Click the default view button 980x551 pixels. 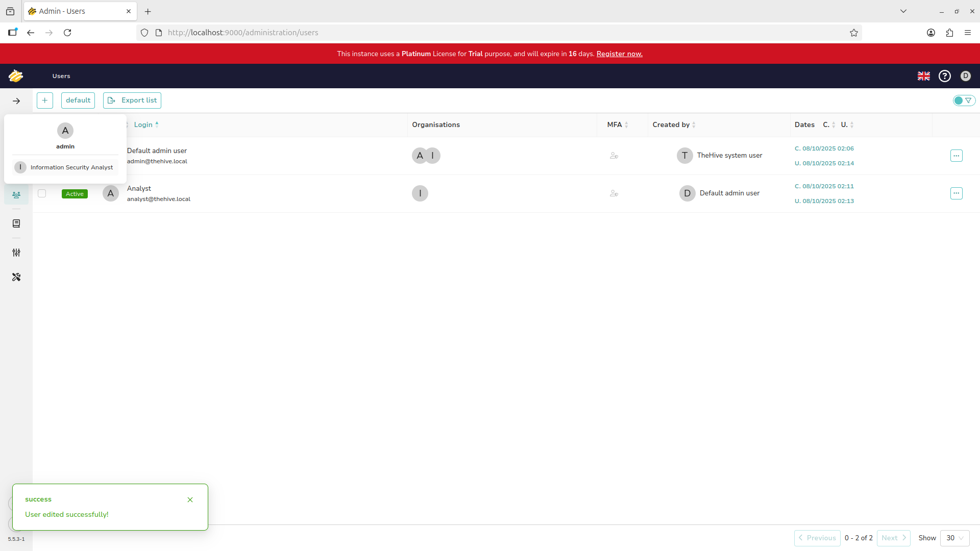click(78, 101)
